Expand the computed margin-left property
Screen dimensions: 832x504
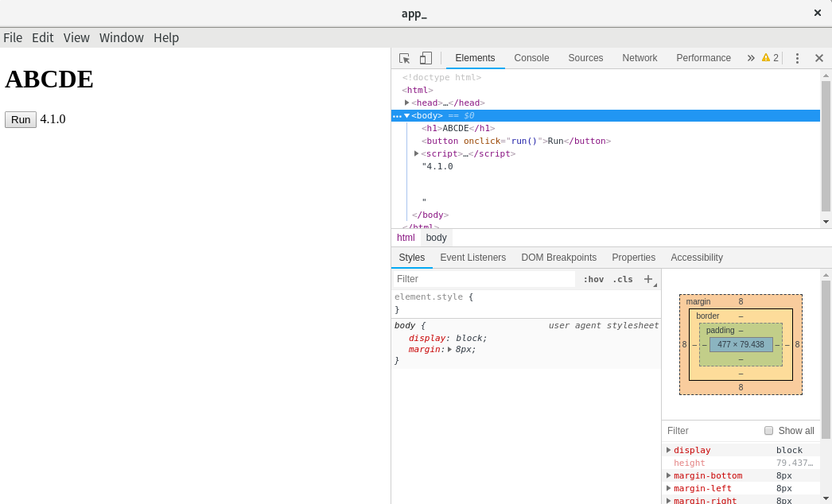coord(669,488)
